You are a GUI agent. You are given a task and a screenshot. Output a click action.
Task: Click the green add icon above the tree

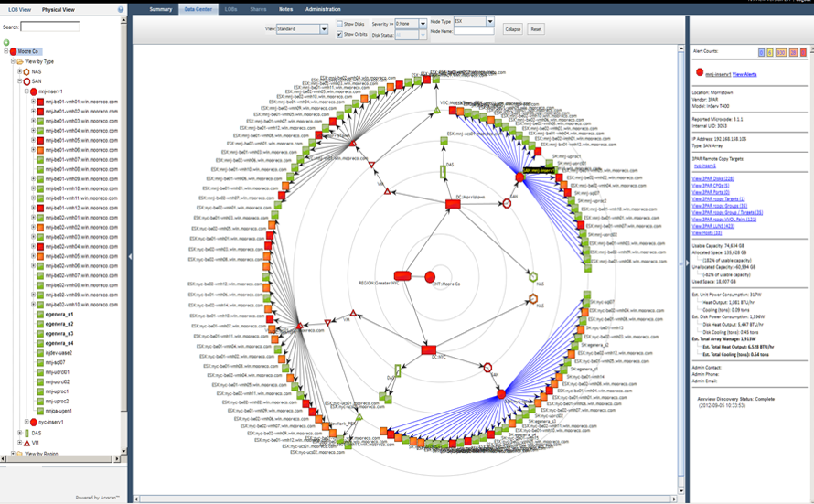[x=6, y=42]
